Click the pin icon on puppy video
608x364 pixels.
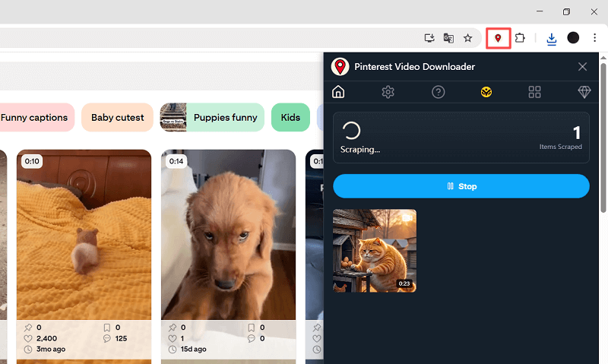173,328
